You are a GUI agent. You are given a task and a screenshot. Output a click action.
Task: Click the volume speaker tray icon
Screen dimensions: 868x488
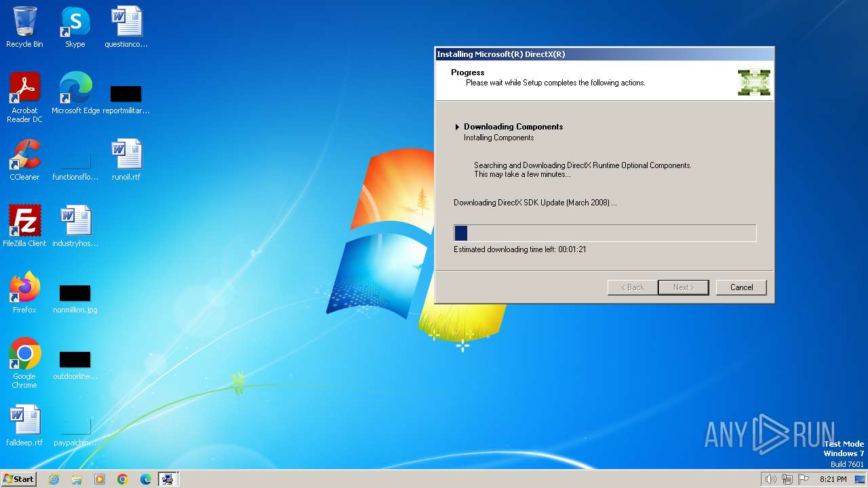tap(771, 479)
